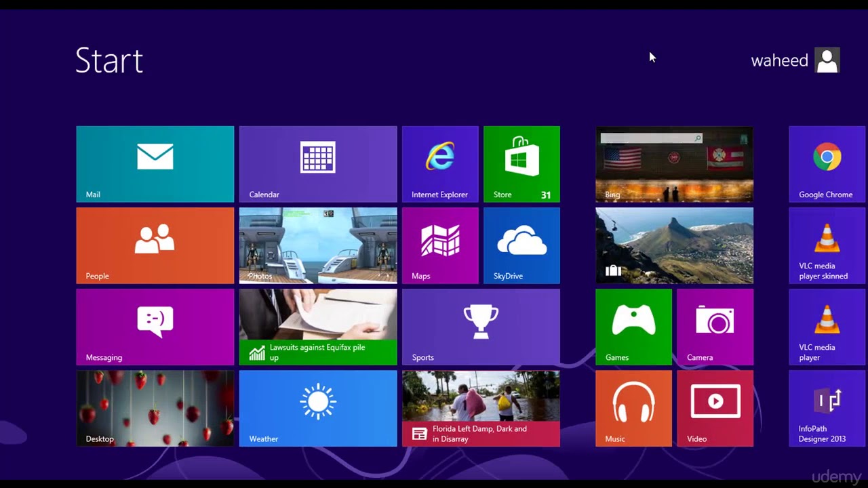This screenshot has width=868, height=488.
Task: Launch the Video tile
Action: click(715, 408)
